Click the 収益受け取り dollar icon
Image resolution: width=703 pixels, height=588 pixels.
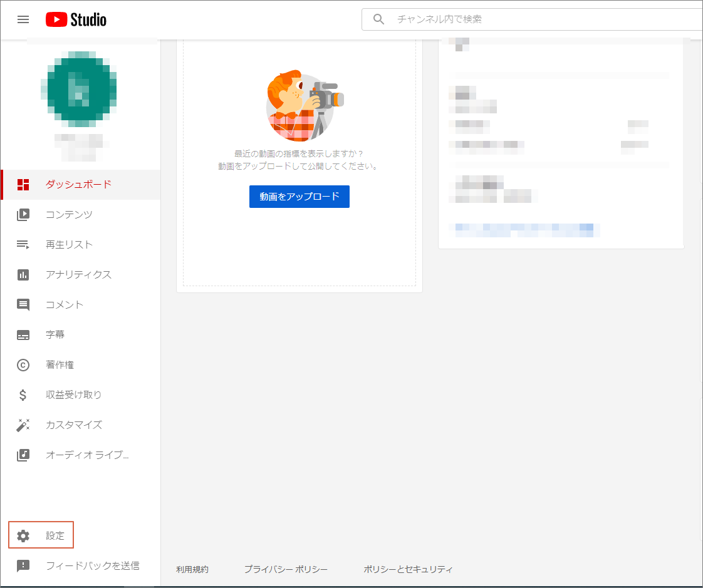[x=23, y=395]
